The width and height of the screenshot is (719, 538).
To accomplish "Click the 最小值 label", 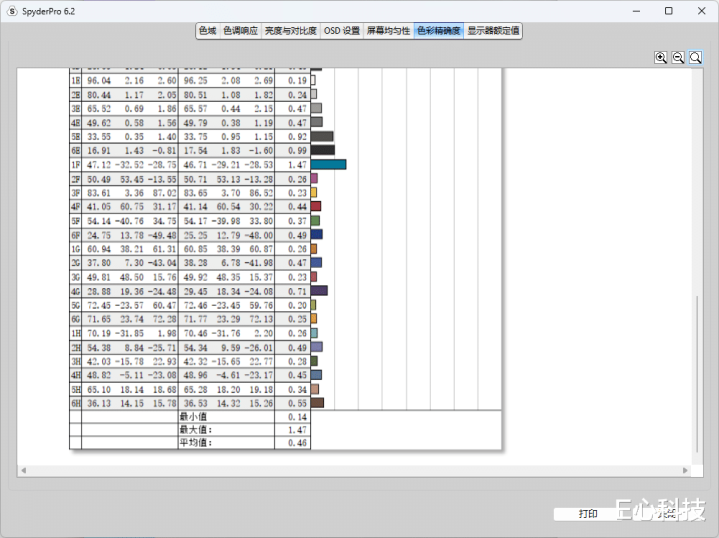I will coord(193,416).
